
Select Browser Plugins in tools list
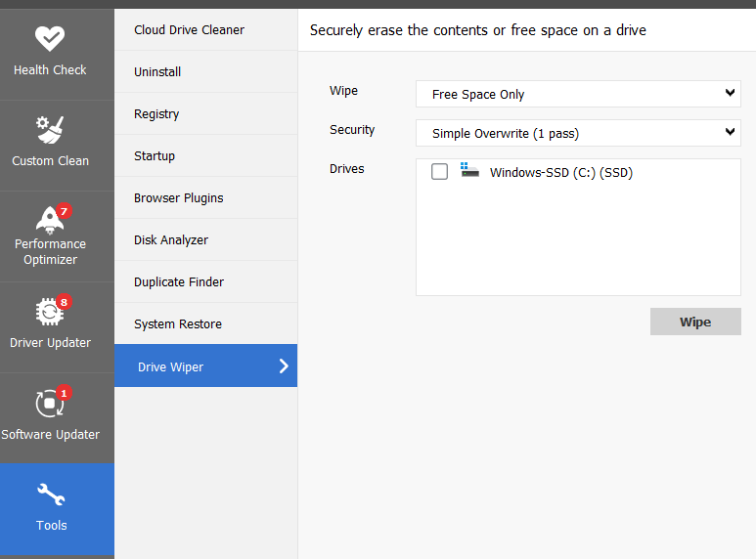[x=179, y=198]
